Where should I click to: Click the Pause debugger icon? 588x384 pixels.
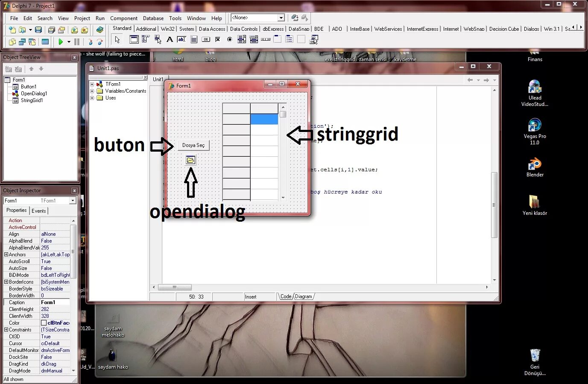[77, 42]
